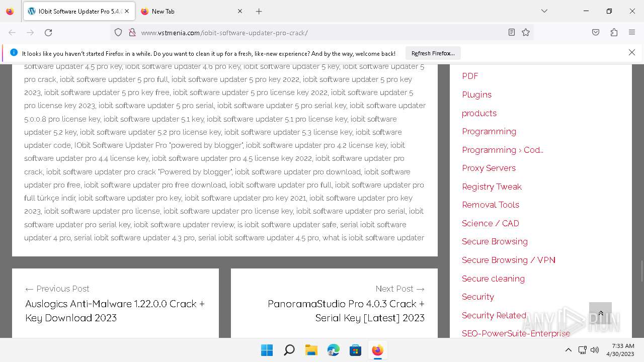Open previous post Auslogics Anti-Malware link
Image resolution: width=644 pixels, height=362 pixels.
(x=115, y=311)
